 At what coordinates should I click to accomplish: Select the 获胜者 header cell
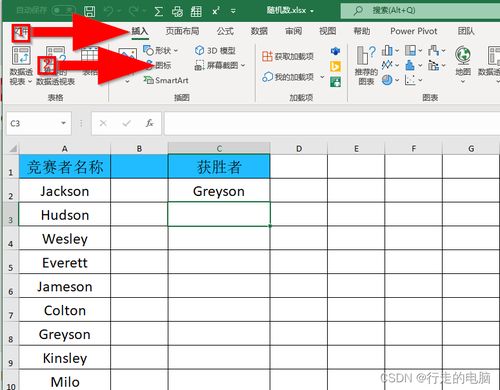click(219, 167)
